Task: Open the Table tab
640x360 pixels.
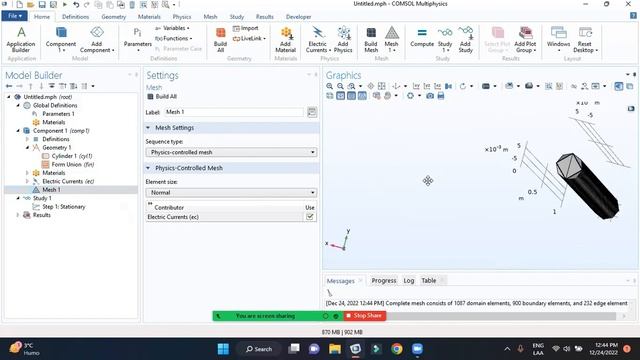Action: coord(429,281)
